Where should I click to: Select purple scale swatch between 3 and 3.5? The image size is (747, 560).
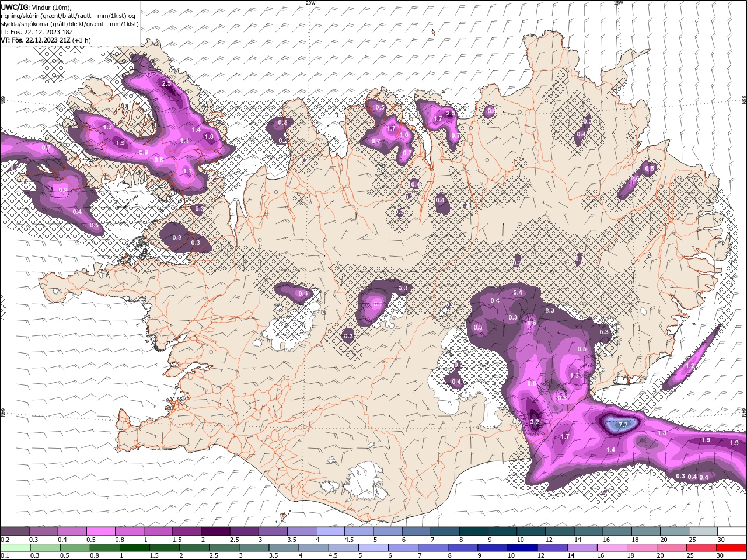[x=273, y=531]
